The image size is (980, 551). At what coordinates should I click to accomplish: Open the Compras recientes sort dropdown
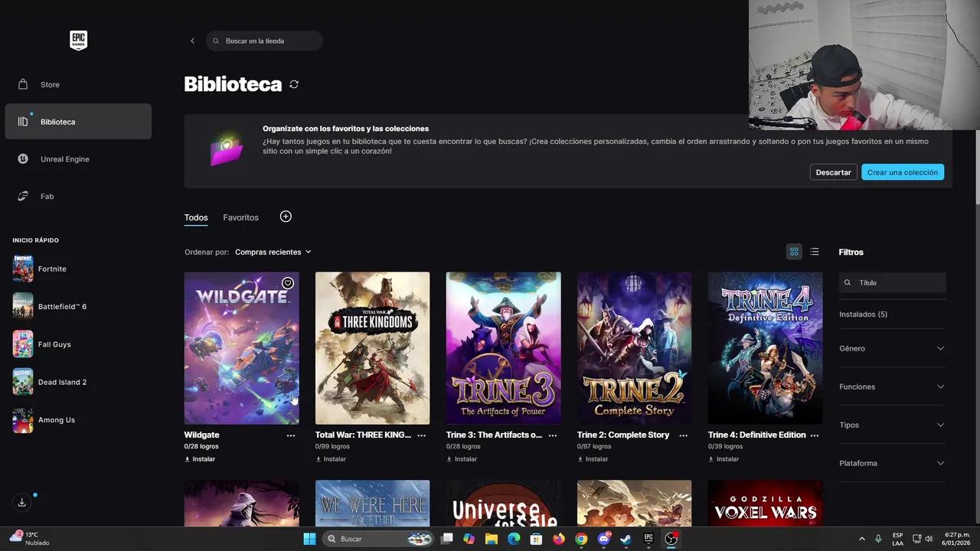[273, 252]
